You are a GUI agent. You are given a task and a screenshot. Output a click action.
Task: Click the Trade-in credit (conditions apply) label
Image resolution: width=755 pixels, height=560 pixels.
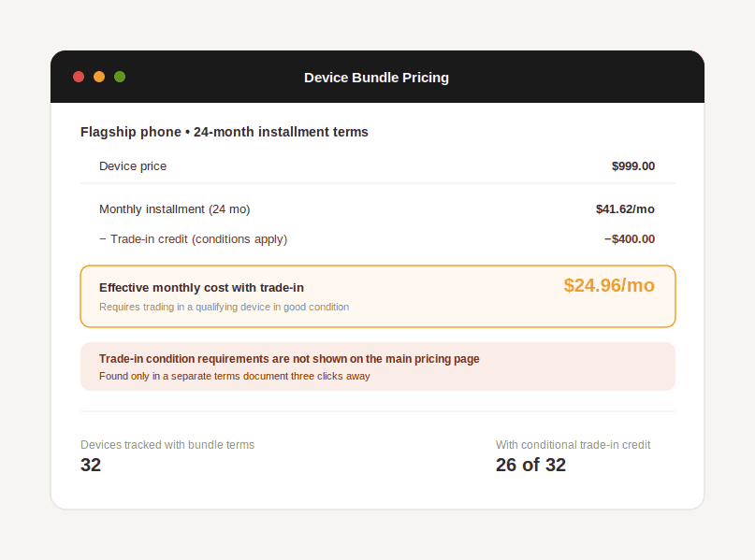193,239
